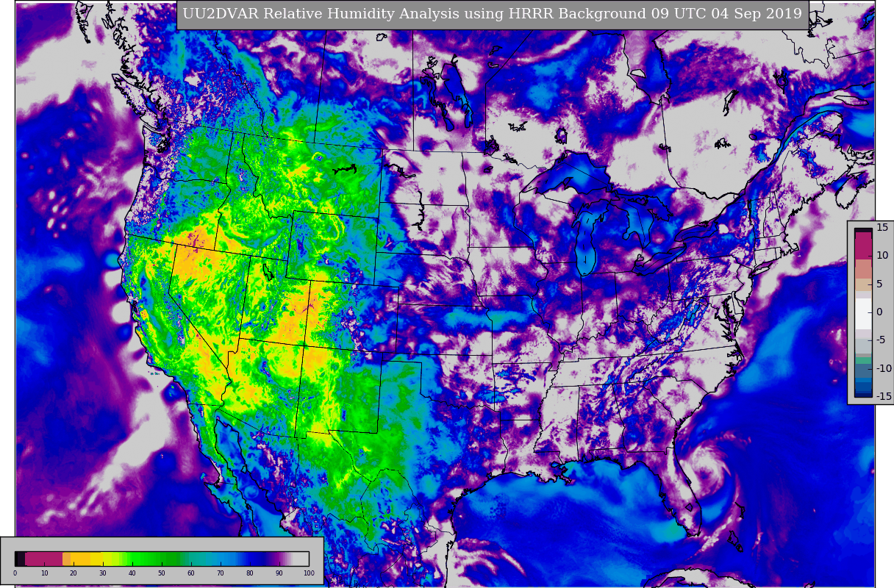Click the '5' label on difference colorbar
The width and height of the screenshot is (894, 588).
(x=879, y=284)
